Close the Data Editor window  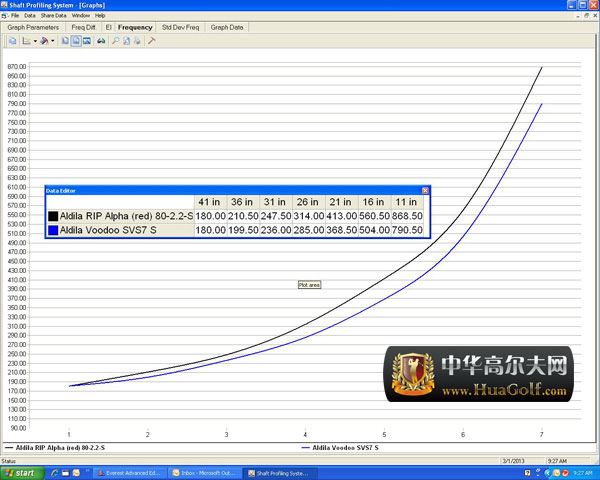[425, 190]
